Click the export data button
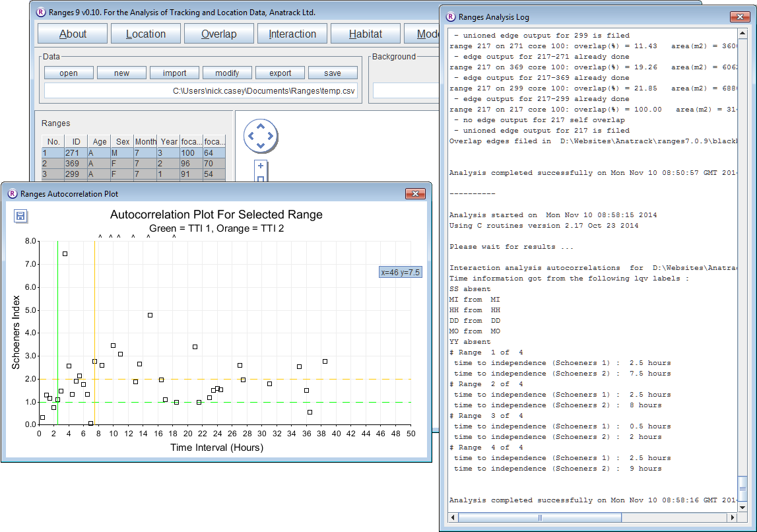 coord(280,73)
